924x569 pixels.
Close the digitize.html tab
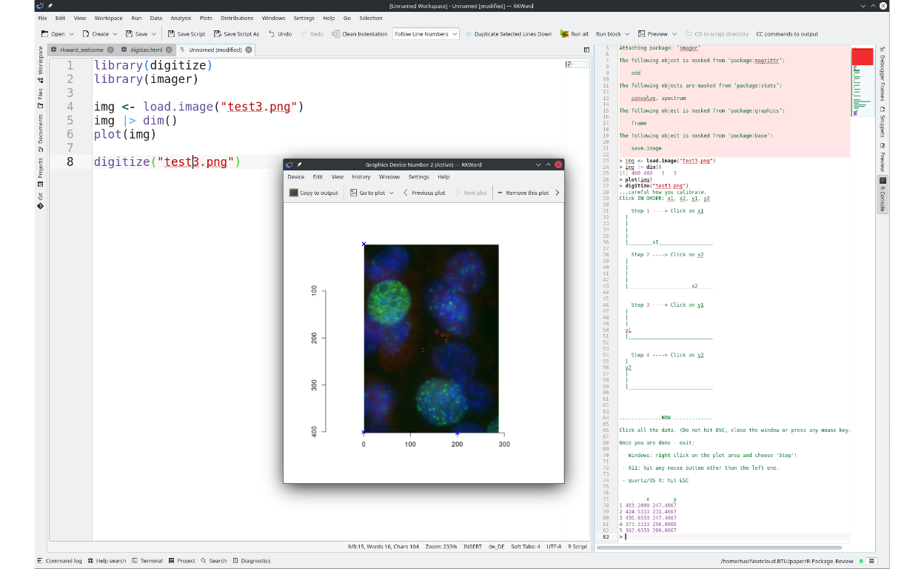(x=170, y=50)
